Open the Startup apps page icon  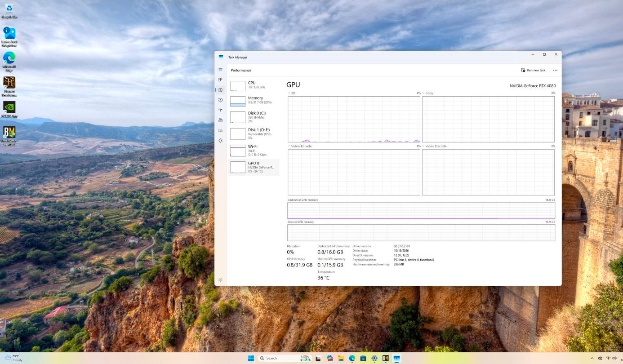(220, 110)
